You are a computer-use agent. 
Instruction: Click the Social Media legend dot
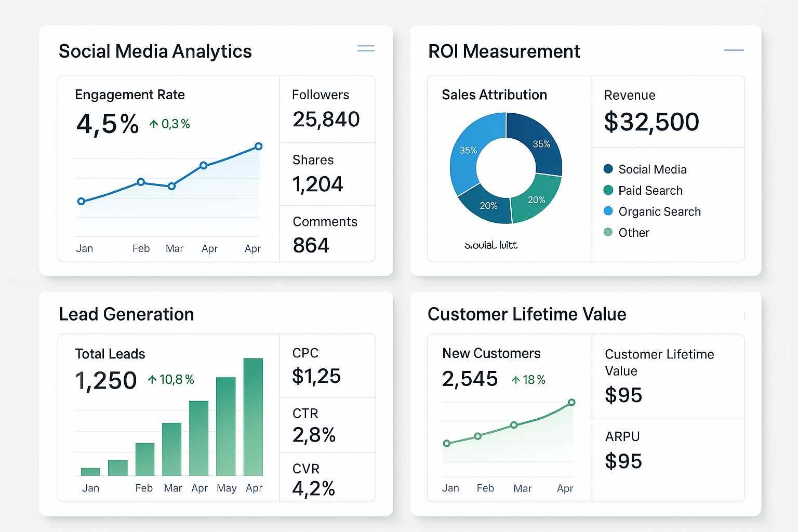[x=608, y=169]
